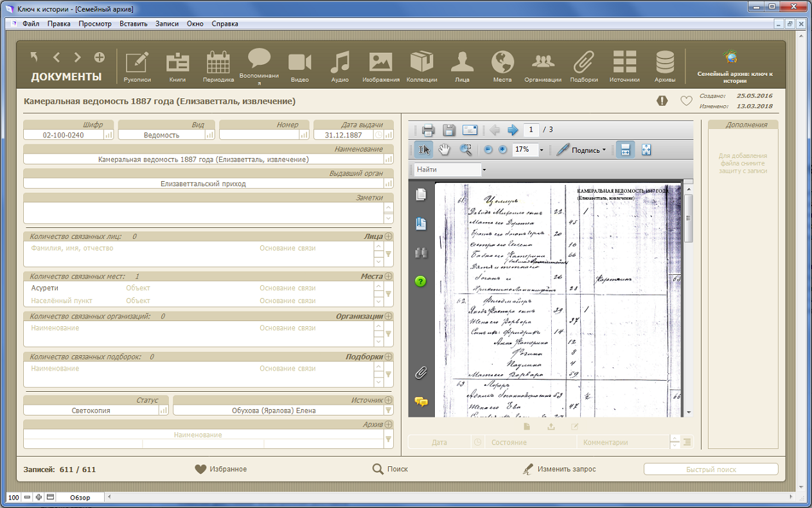Toggle the record protection exclamation icon
The width and height of the screenshot is (812, 508).
click(x=662, y=101)
